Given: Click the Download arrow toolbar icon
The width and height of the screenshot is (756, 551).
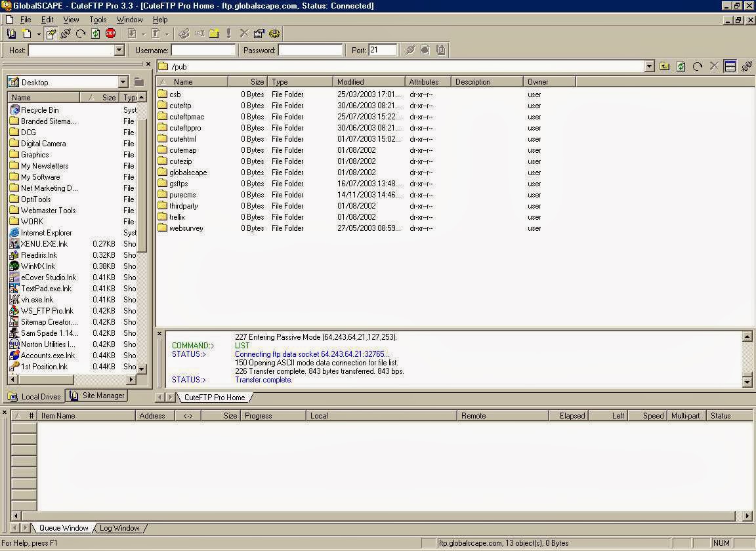Looking at the screenshot, I should pos(132,33).
